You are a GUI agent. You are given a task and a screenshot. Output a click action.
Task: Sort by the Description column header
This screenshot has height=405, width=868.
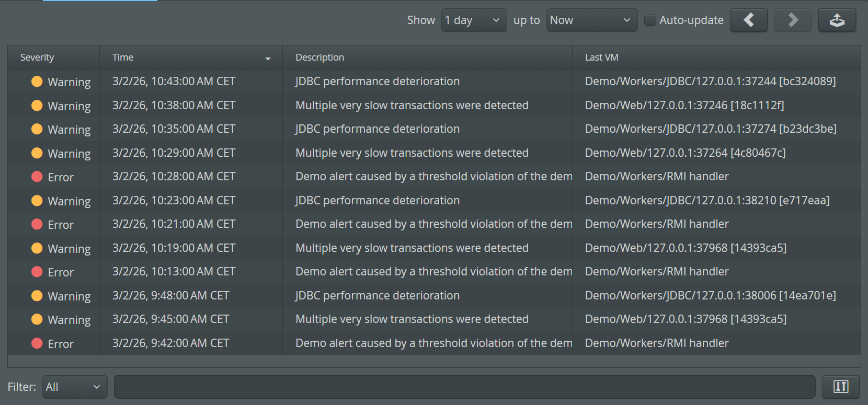(x=319, y=57)
